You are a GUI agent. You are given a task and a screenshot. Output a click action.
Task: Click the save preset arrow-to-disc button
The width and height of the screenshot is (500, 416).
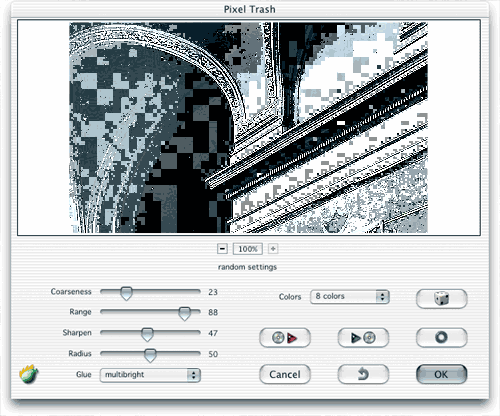pyautogui.click(x=363, y=338)
